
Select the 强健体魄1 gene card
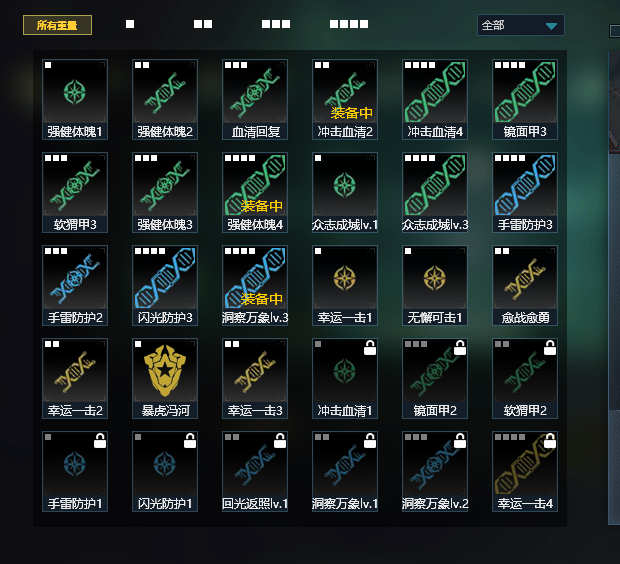[x=75, y=99]
